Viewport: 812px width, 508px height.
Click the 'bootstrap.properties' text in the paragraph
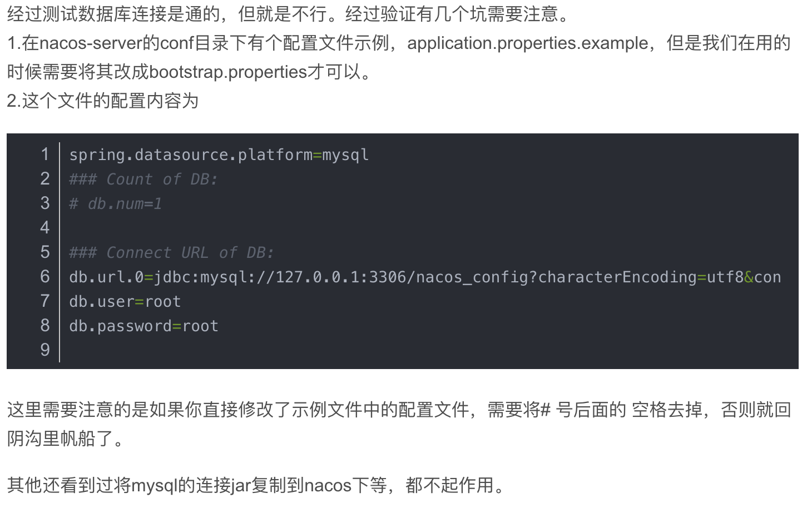[229, 72]
